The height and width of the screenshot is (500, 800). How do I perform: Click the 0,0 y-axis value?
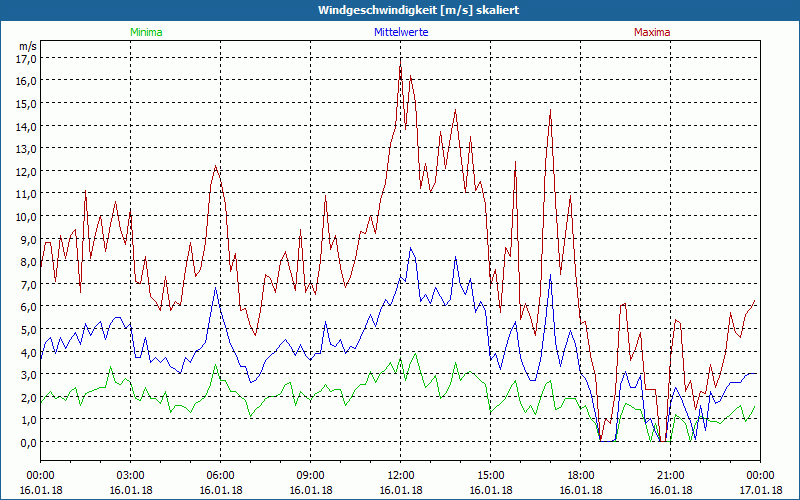click(27, 442)
